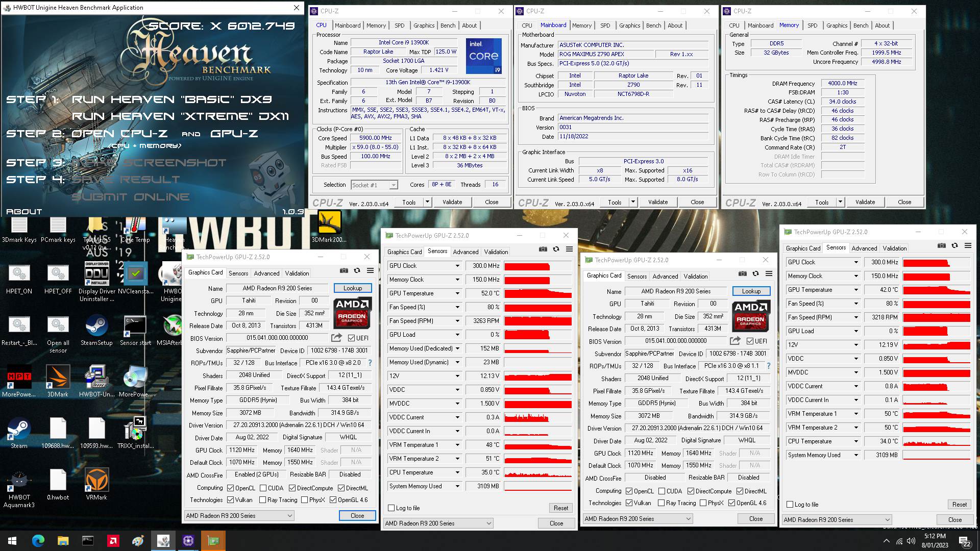Open the Validation tab in the rightmost GPU-Z window
980x551 pixels.
point(895,248)
